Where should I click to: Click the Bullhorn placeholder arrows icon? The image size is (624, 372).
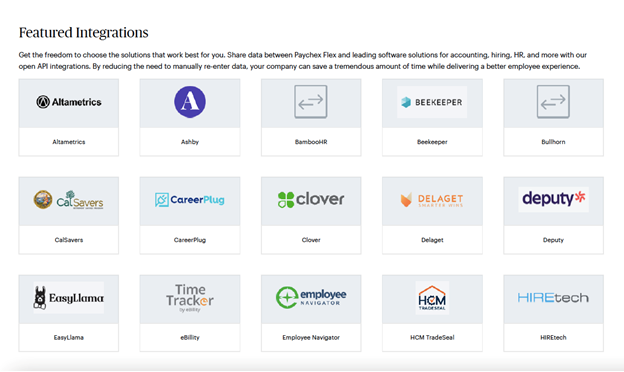coord(553,101)
